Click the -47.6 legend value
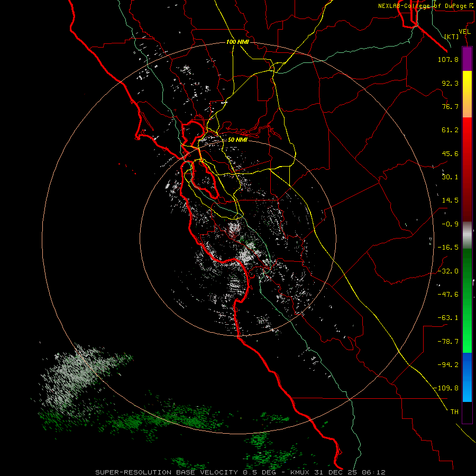The height and width of the screenshot is (476, 476). click(x=448, y=295)
